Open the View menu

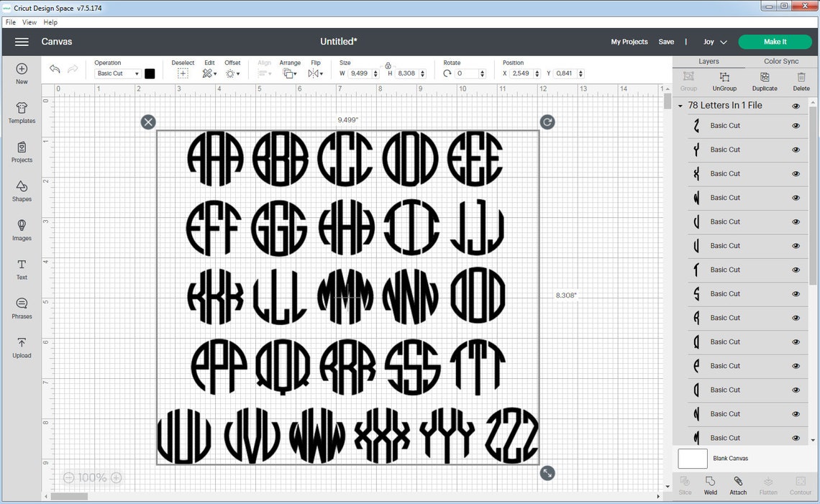coord(29,22)
